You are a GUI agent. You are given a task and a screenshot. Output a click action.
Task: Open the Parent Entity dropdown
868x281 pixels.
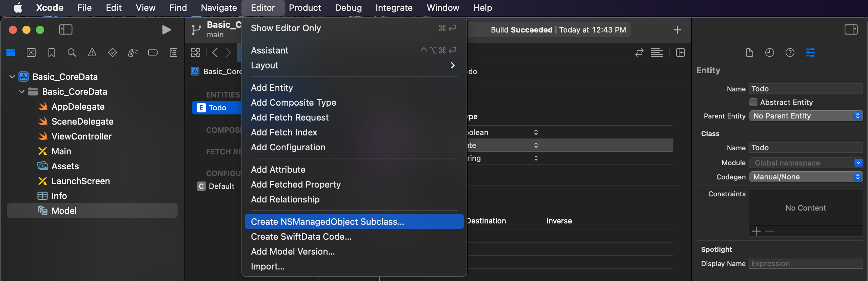tap(806, 116)
